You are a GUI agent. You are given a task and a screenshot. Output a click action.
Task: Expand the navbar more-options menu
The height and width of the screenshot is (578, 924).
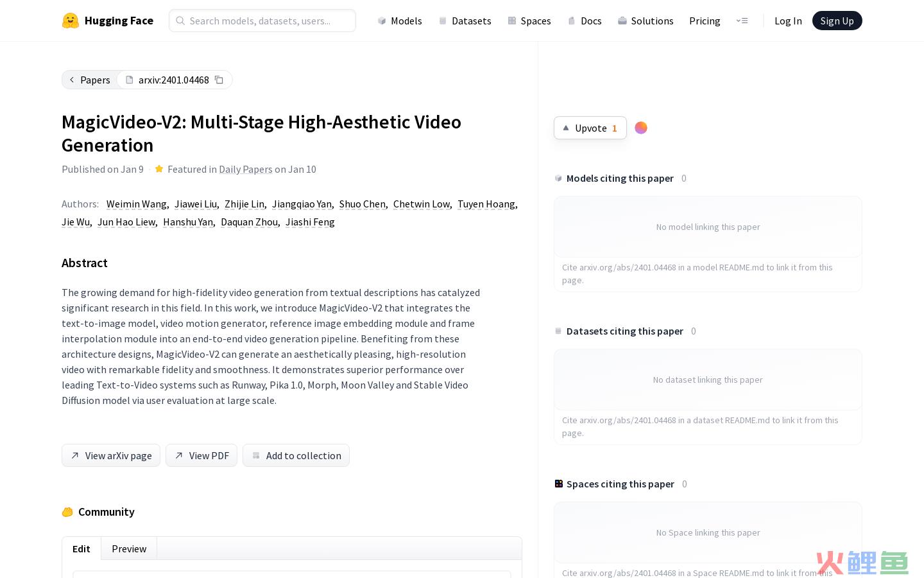point(742,21)
